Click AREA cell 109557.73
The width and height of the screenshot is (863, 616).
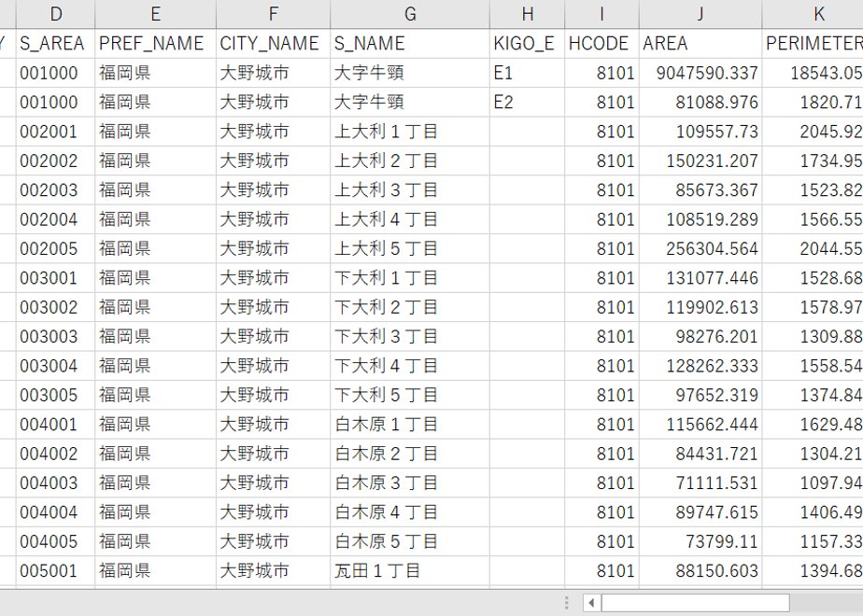pyautogui.click(x=700, y=132)
